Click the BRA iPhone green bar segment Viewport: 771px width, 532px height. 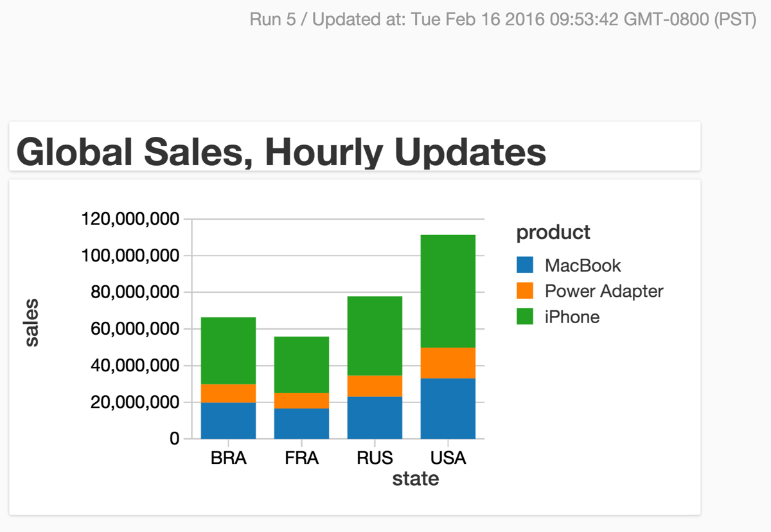point(229,351)
